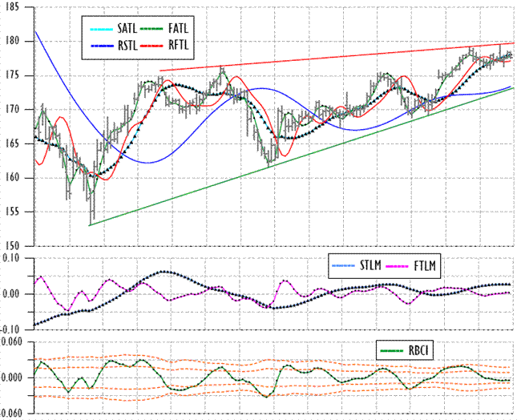Click the red RFTL legend line sample

point(151,46)
